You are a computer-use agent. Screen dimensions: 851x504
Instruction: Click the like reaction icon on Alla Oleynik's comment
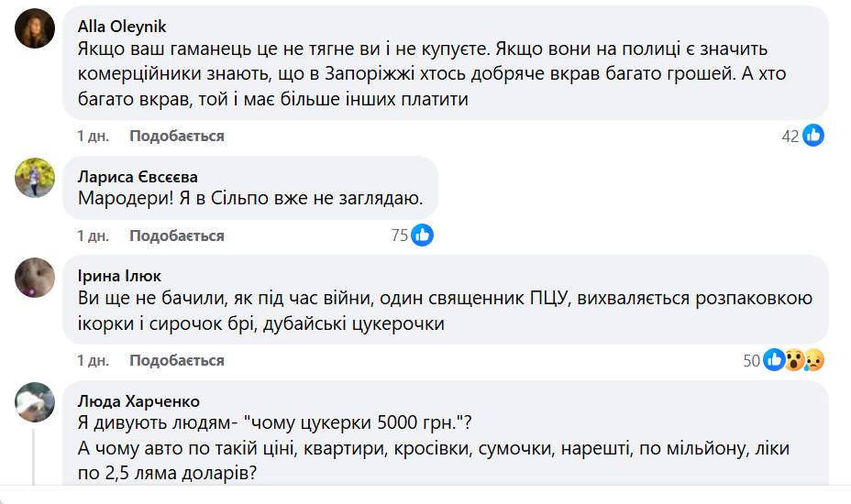[813, 136]
